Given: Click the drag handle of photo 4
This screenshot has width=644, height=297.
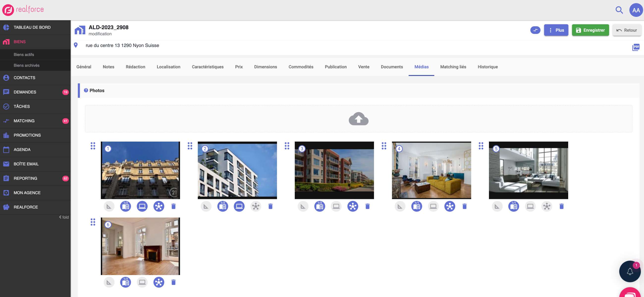Looking at the screenshot, I should (x=384, y=146).
